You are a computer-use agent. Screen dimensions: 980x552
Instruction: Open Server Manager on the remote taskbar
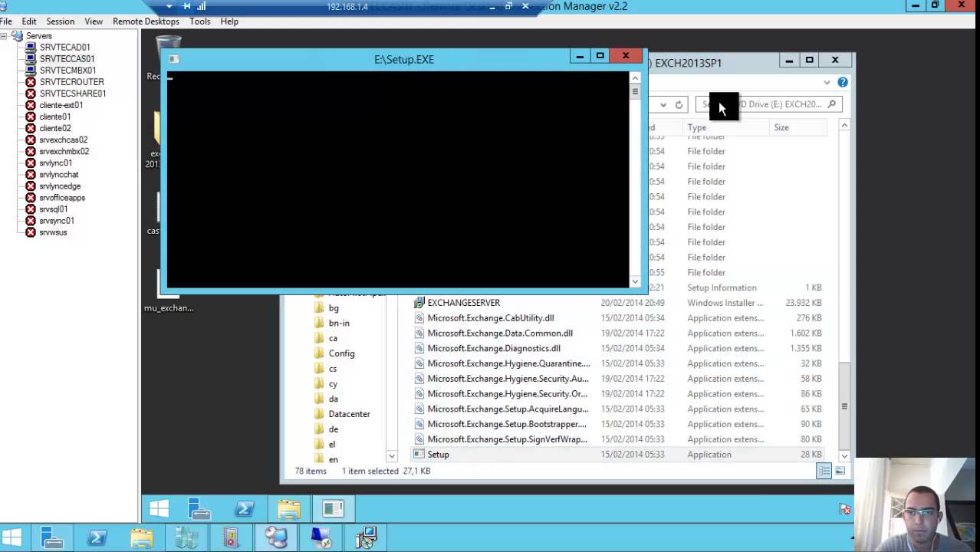tap(199, 509)
